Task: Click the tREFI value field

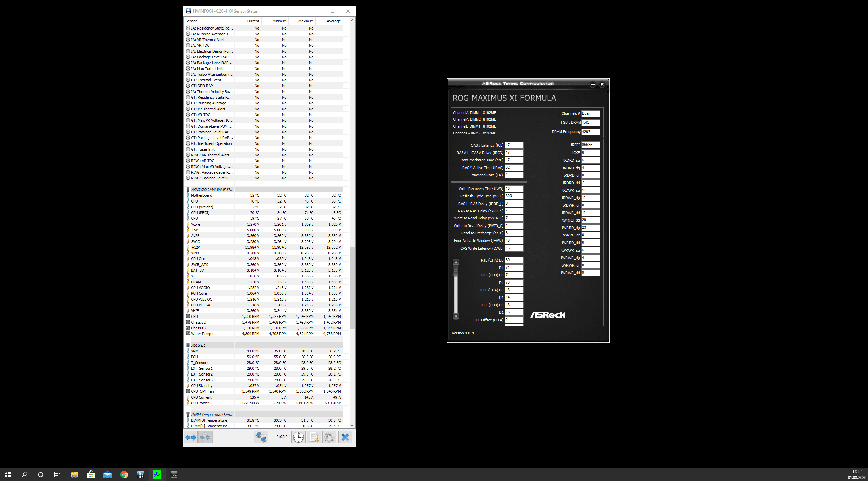Action: point(591,145)
